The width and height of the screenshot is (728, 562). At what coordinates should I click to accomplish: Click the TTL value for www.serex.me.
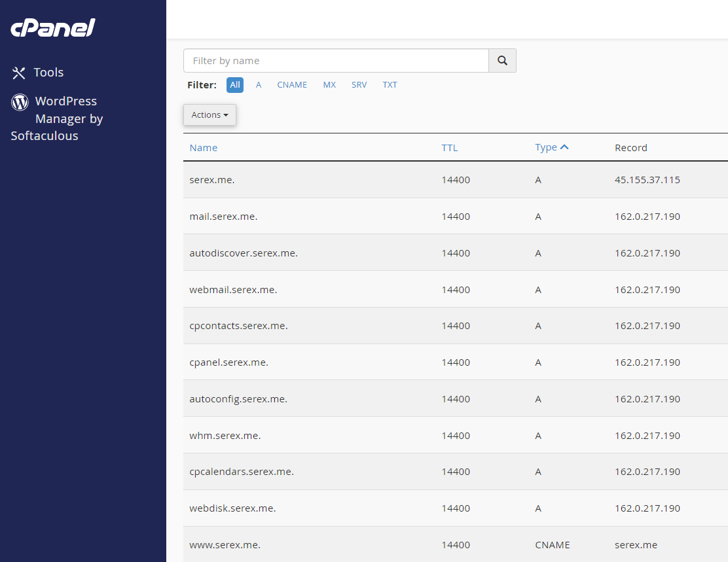pyautogui.click(x=456, y=545)
